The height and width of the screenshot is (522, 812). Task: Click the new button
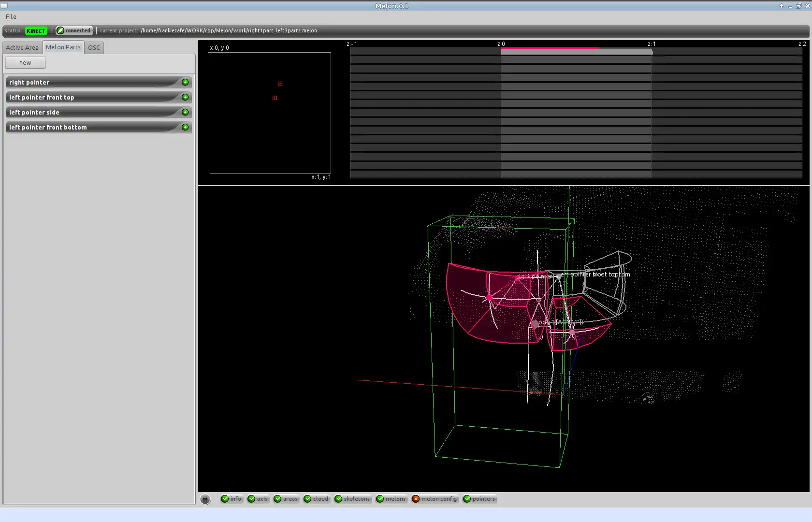[25, 63]
